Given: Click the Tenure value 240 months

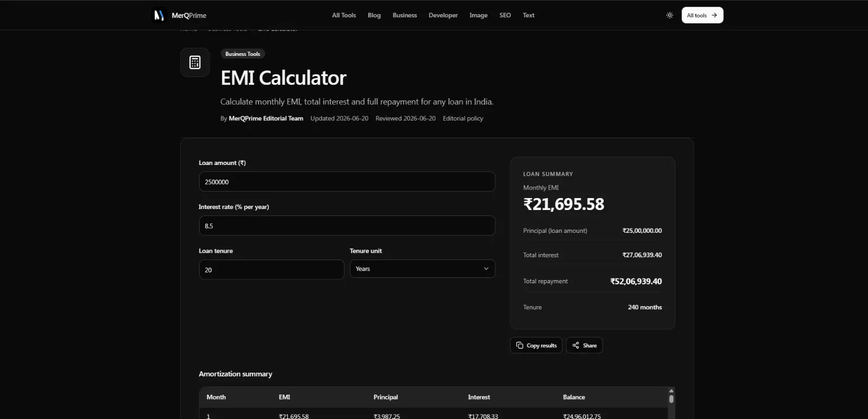Looking at the screenshot, I should pos(644,307).
